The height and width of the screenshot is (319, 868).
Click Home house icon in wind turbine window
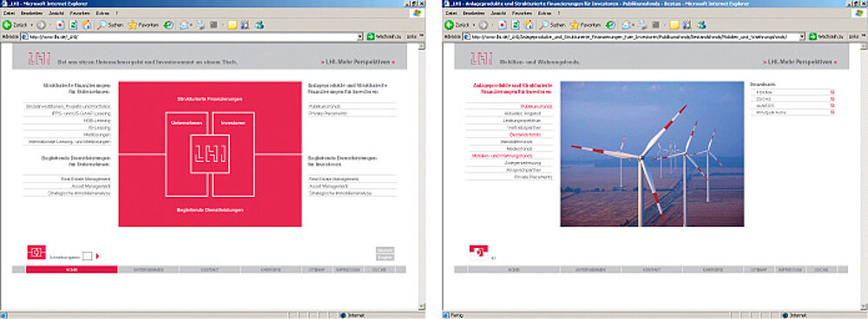pos(529,25)
